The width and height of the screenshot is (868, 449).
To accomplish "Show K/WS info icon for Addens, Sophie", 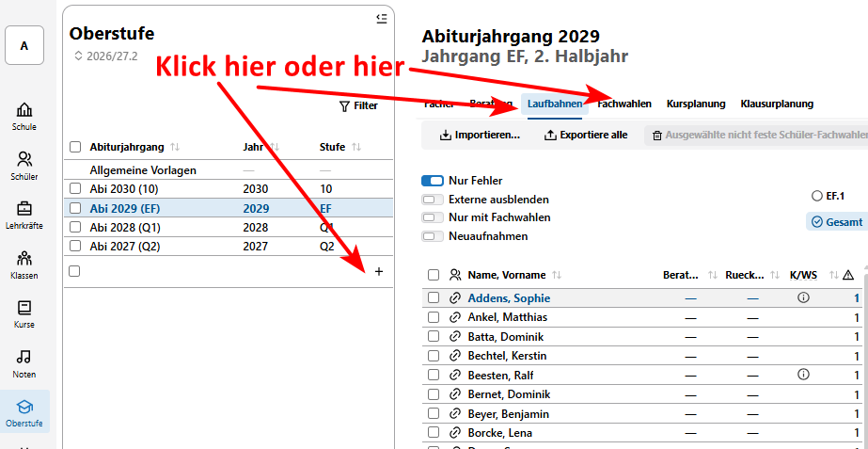I will click(x=803, y=297).
